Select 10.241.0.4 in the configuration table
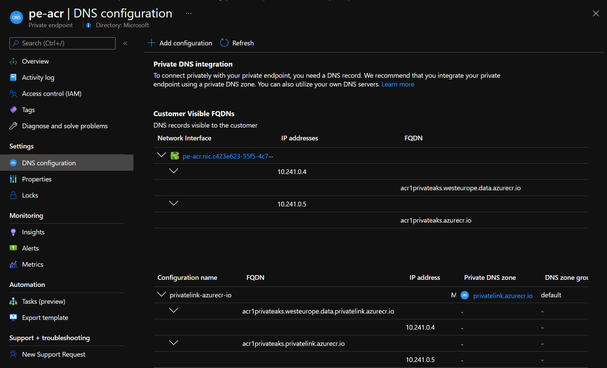The image size is (607, 368). (x=420, y=327)
